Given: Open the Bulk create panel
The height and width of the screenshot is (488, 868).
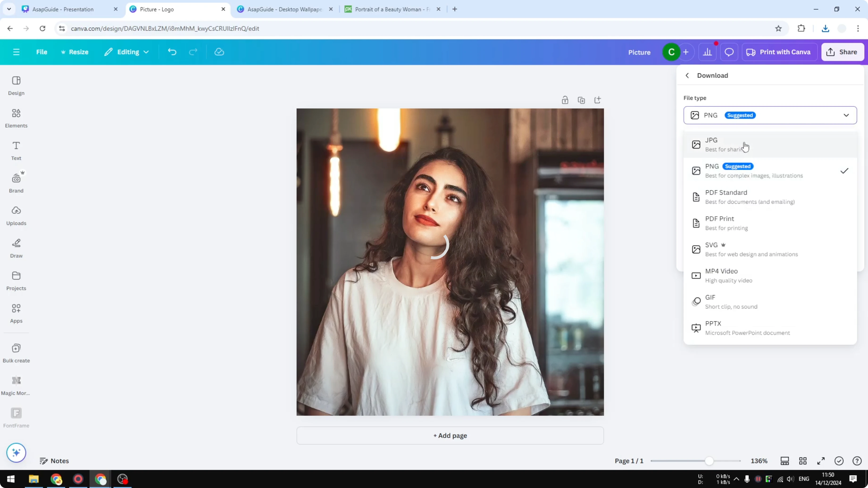Looking at the screenshot, I should click(x=16, y=352).
